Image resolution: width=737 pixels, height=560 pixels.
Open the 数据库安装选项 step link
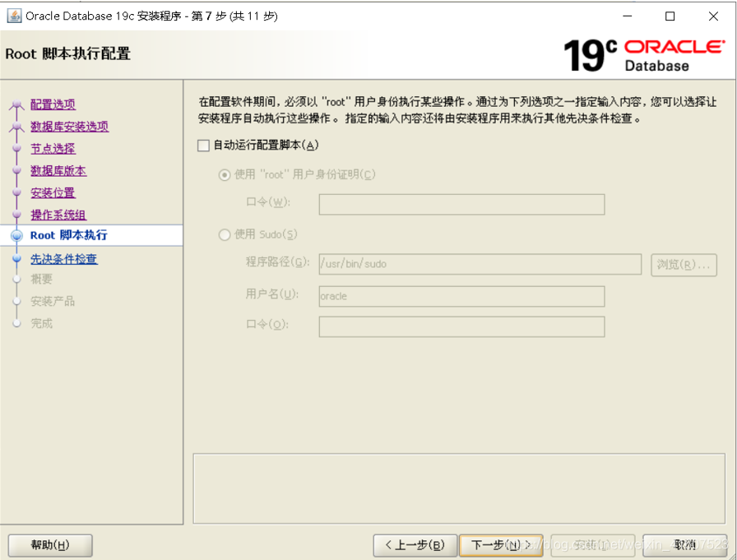70,127
